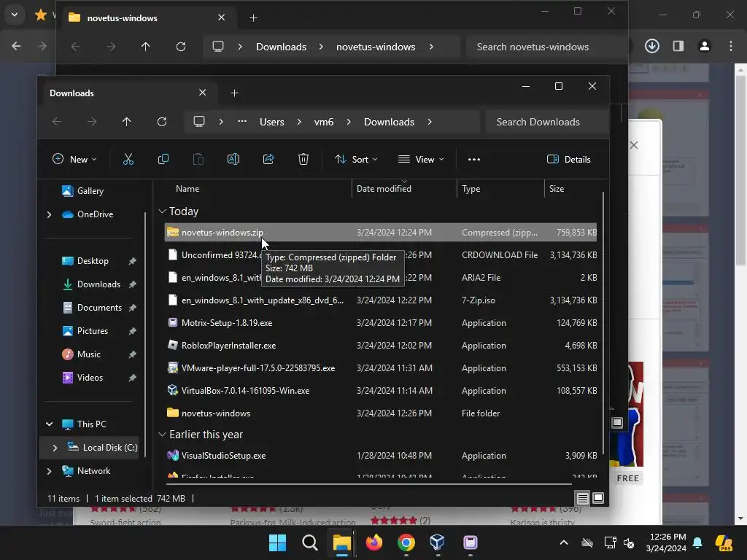This screenshot has width=747, height=560.
Task: Expand the Local Disk (C:) node
Action: [x=55, y=448]
